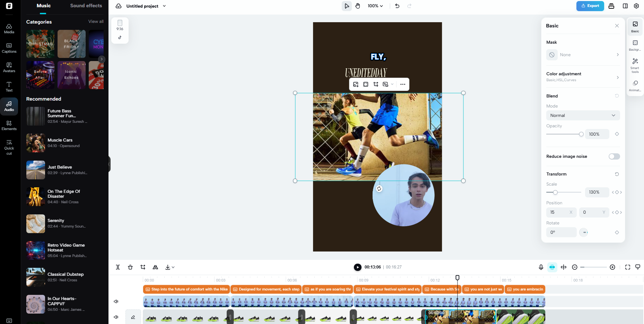Toggle the preview axis icon in timeline
644x324 pixels.
564,267
